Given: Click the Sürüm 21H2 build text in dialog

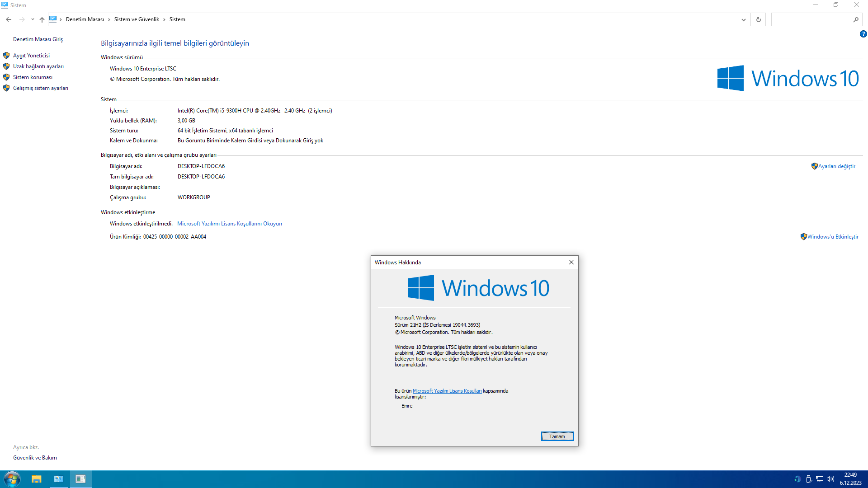Looking at the screenshot, I should coord(437,325).
